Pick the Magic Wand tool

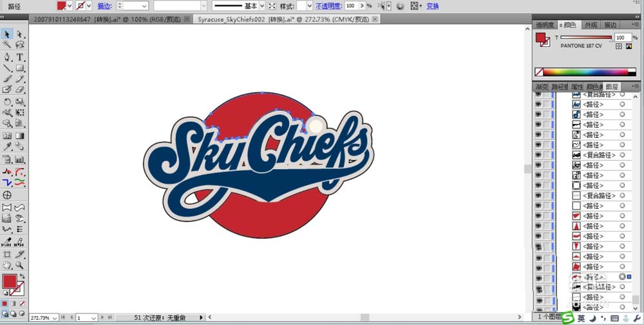[x=7, y=45]
